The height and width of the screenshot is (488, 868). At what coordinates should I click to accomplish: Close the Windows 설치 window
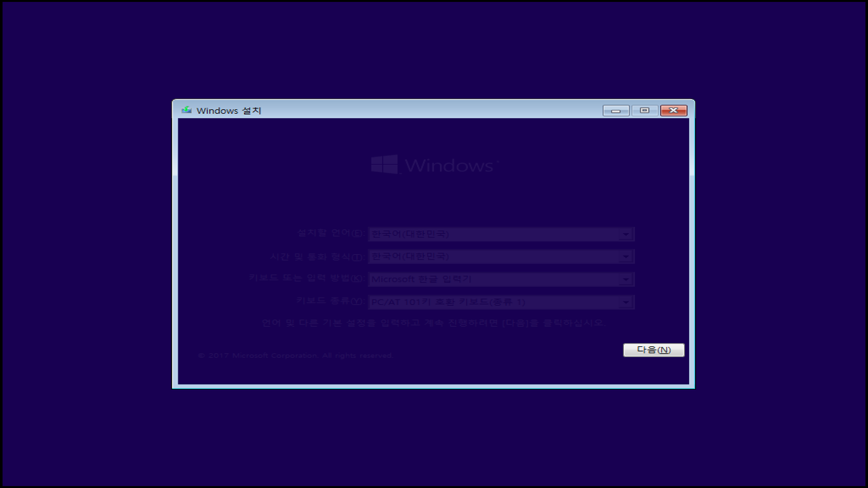pyautogui.click(x=673, y=110)
